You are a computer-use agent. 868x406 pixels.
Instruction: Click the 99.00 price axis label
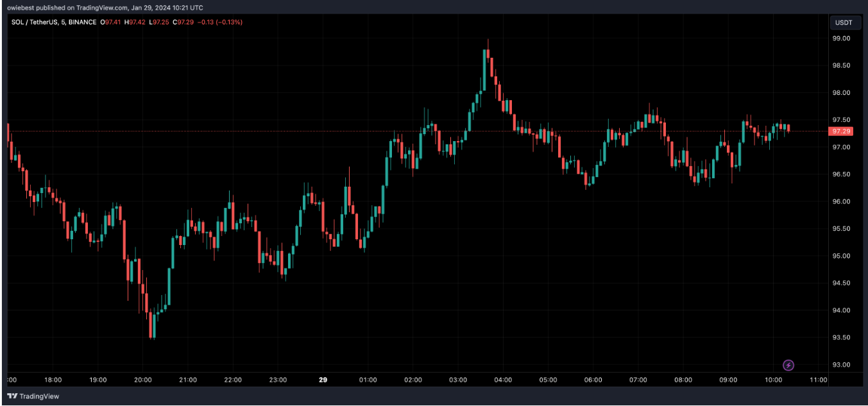point(841,38)
